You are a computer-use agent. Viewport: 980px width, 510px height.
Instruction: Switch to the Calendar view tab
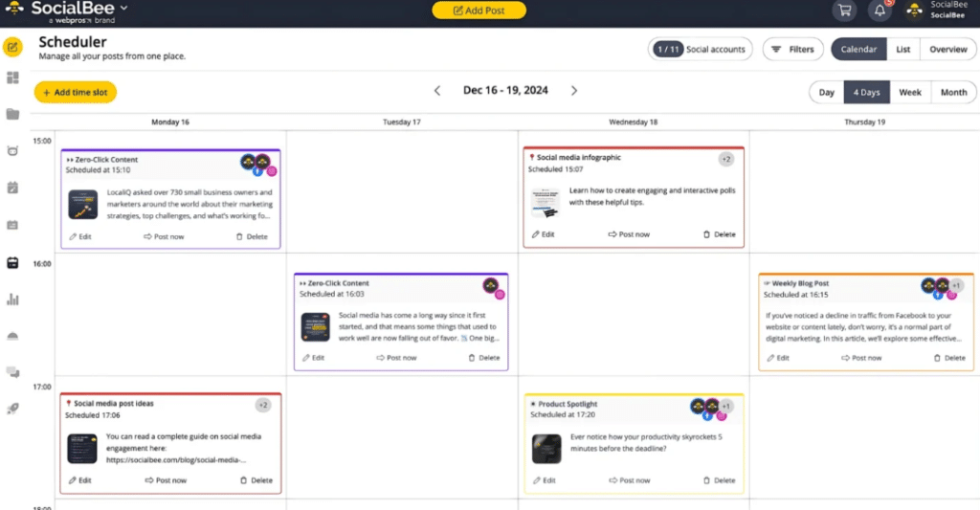pos(858,50)
